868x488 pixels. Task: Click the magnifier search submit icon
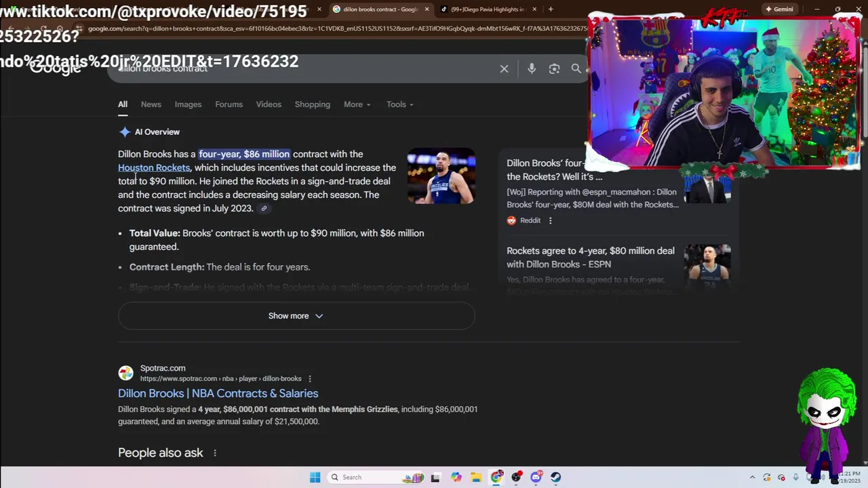click(576, 68)
